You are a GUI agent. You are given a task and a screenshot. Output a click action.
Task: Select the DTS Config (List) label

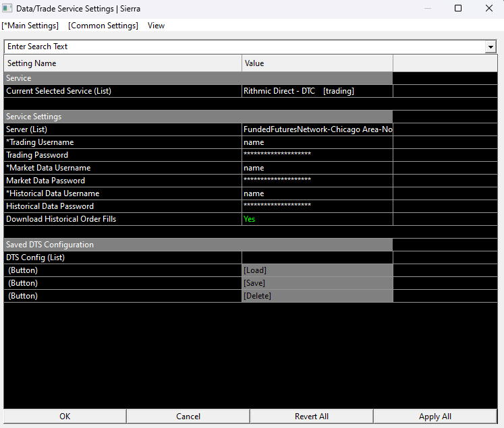tap(35, 257)
